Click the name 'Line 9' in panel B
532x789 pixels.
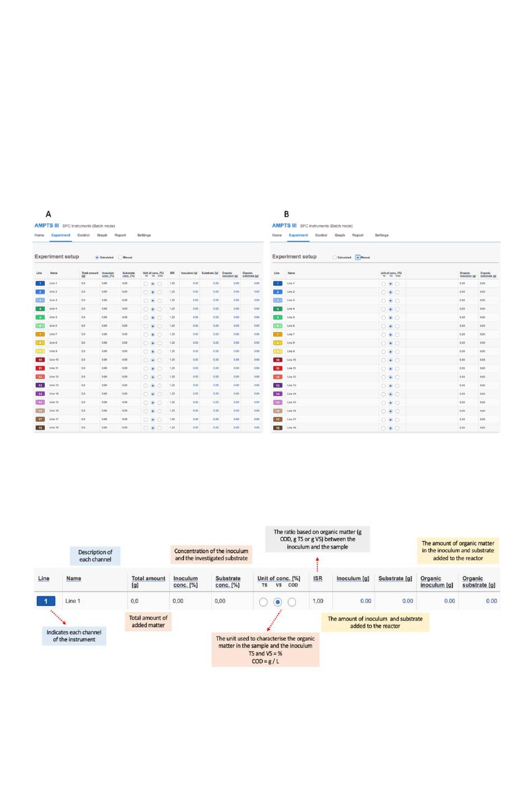pos(291,351)
